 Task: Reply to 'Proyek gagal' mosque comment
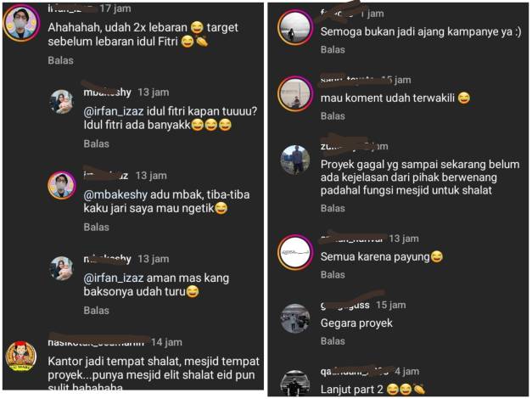pos(333,208)
